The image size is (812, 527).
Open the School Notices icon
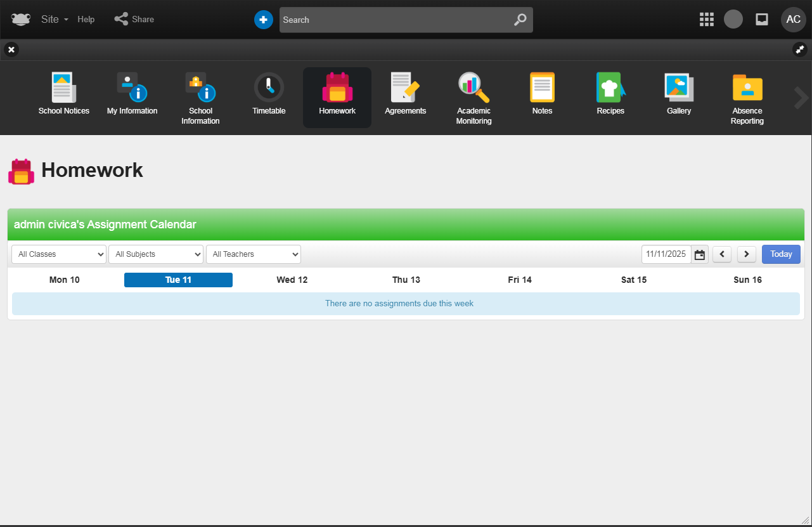63,88
